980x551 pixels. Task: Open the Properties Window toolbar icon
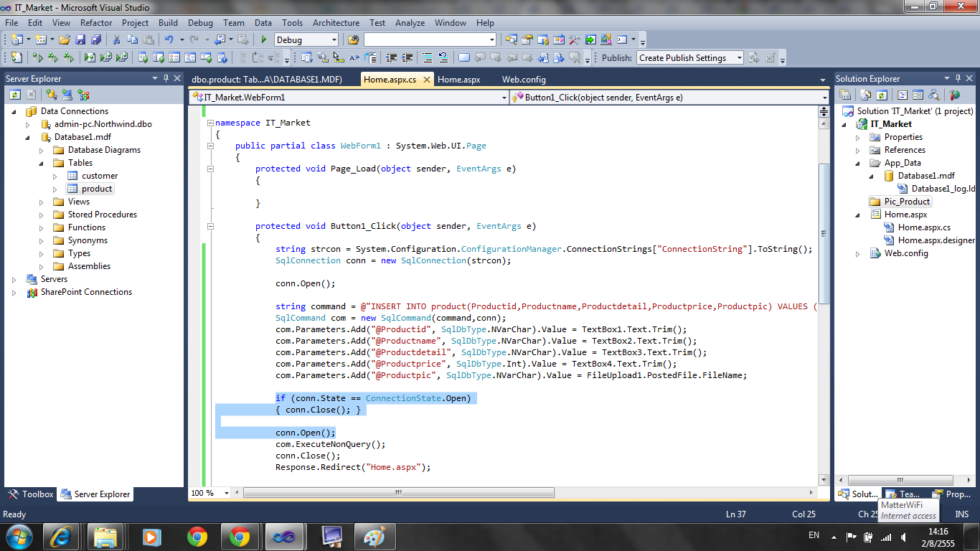[527, 39]
